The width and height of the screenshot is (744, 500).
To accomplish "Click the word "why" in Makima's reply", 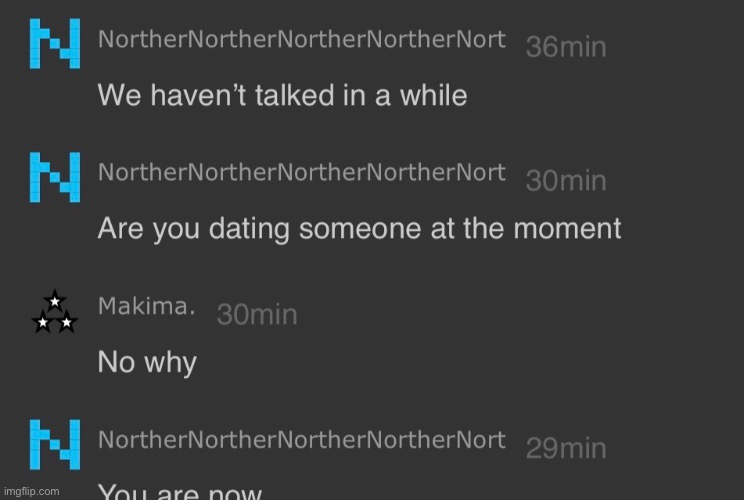I will coord(169,361).
